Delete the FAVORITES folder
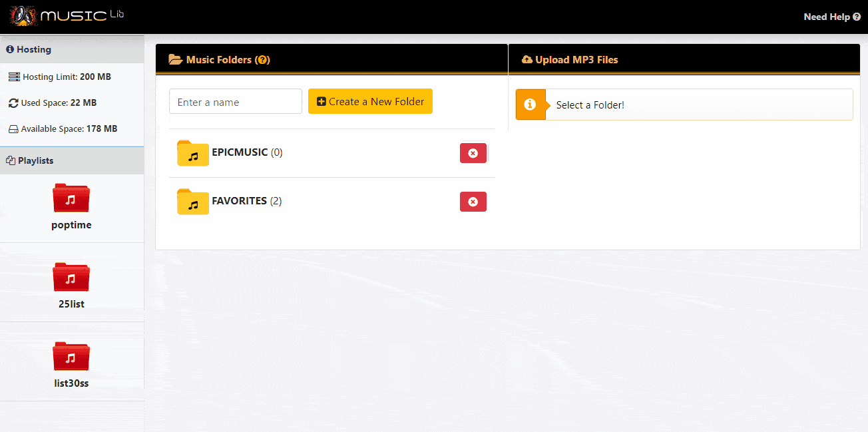This screenshot has width=868, height=432. (473, 202)
